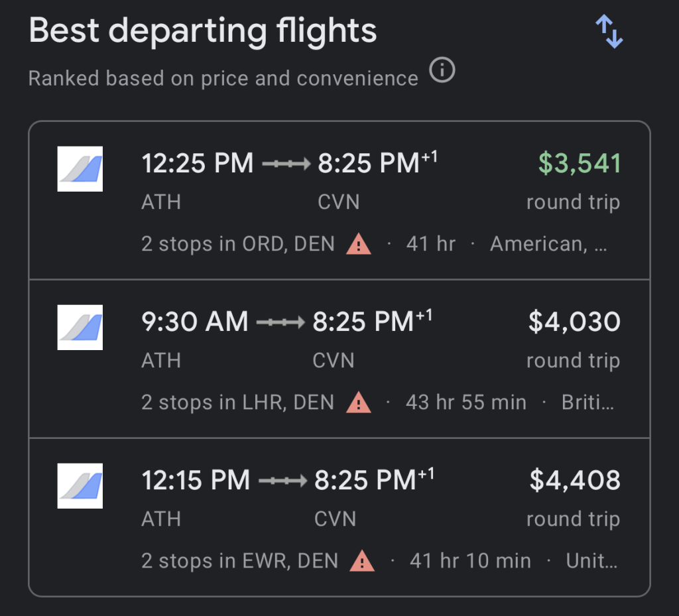The image size is (679, 616).
Task: Choose the 12:15 PM departing flight
Action: 196,481
